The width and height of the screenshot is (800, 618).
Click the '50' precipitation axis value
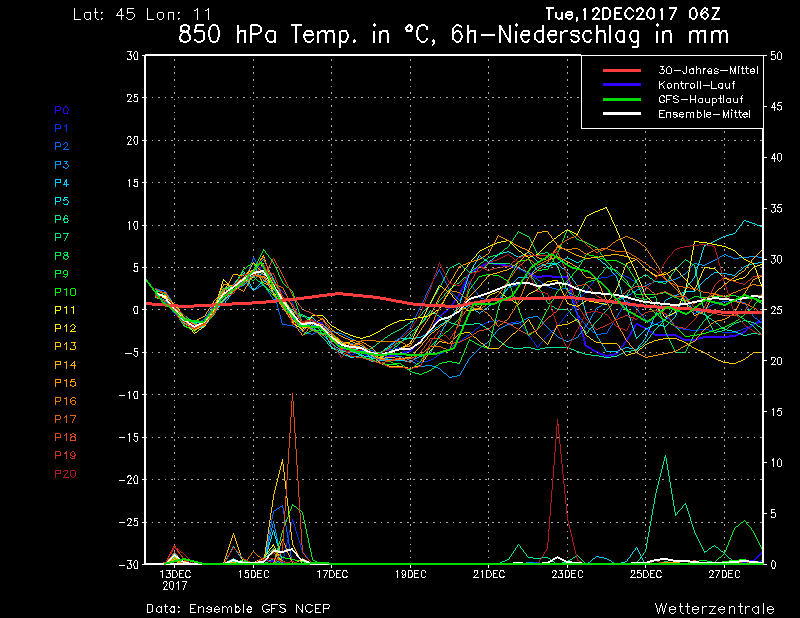(x=776, y=56)
